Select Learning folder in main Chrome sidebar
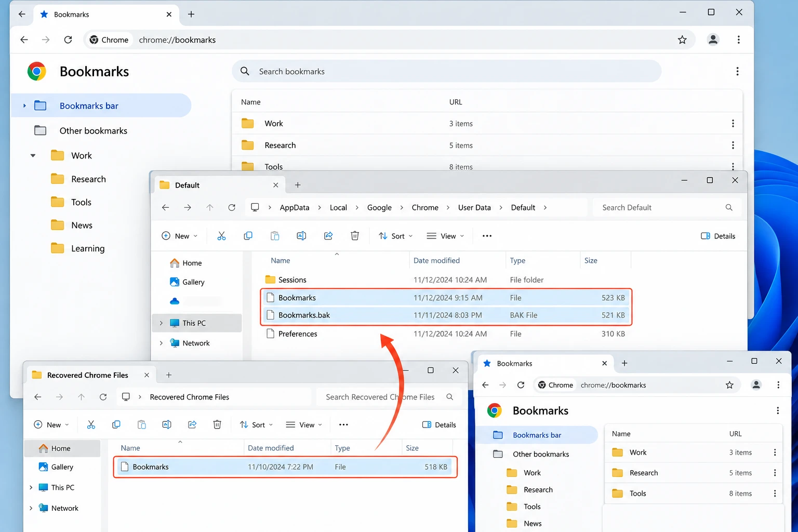Screen dimensions: 798x532 (78, 248)
